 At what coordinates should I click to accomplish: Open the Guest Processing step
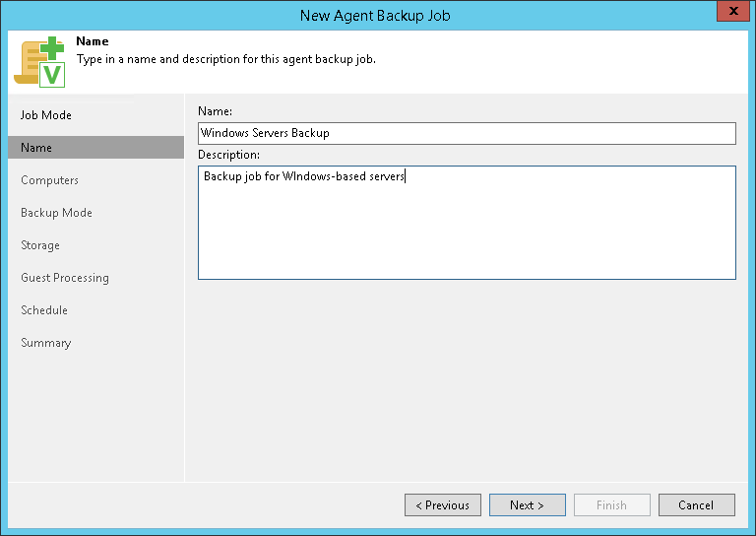(x=65, y=278)
